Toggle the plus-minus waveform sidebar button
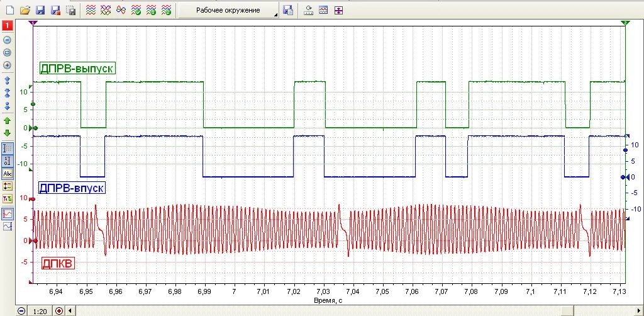644x316 pixels. pos(8,186)
